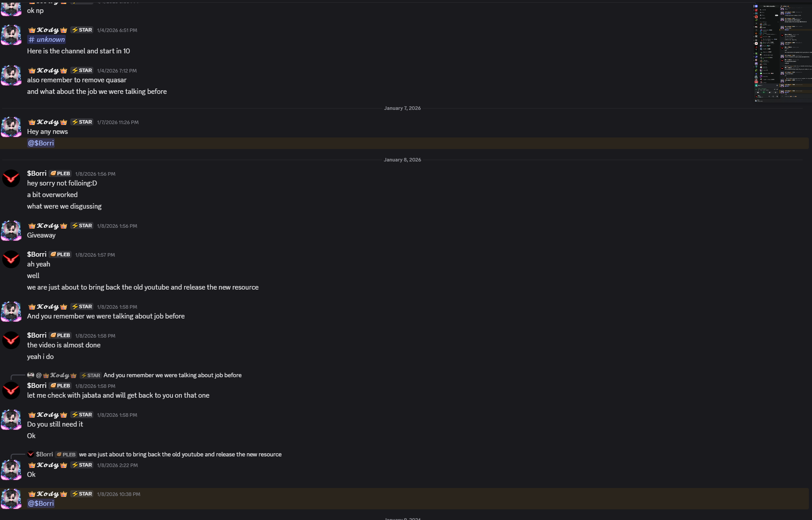The width and height of the screenshot is (812, 520).
Task: Click the message 'hey sorry not folloing:D'
Action: click(62, 183)
